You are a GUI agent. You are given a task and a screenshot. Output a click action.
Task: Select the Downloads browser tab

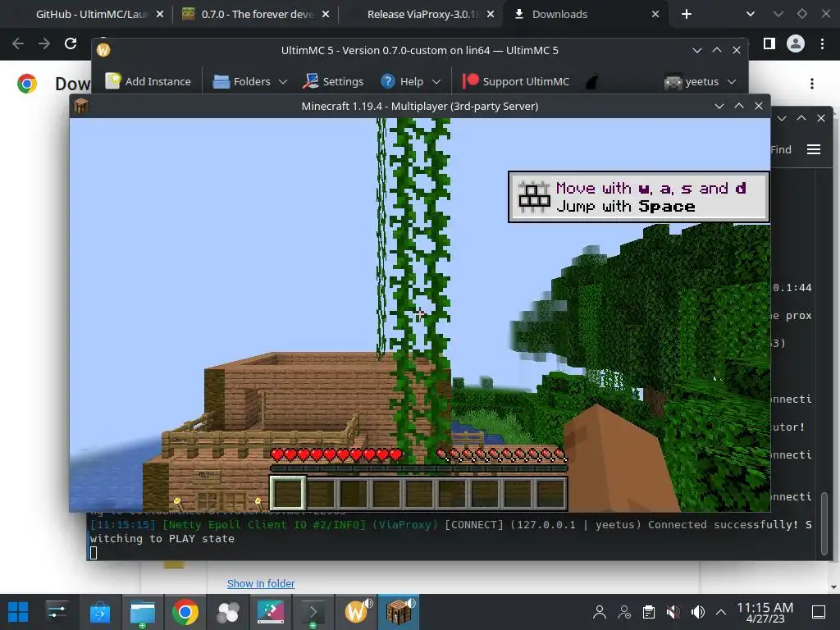[x=559, y=15]
